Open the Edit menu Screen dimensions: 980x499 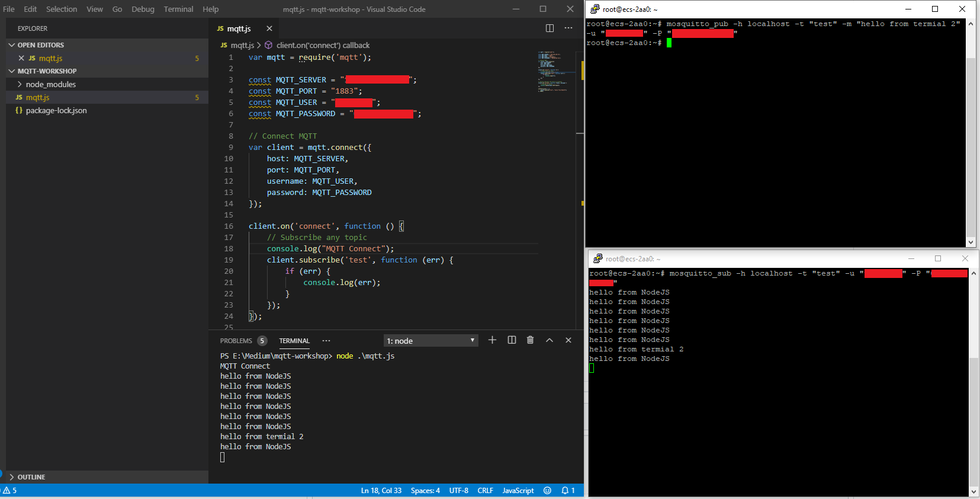30,9
